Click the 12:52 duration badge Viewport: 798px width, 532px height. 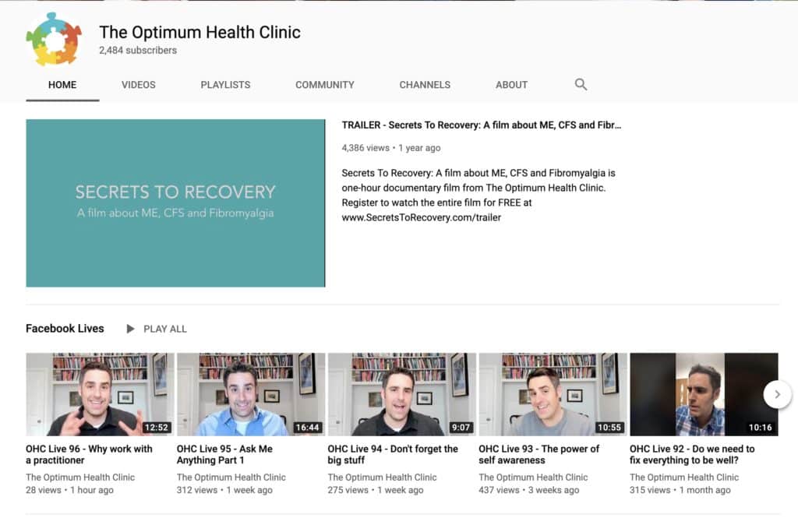pyautogui.click(x=156, y=428)
